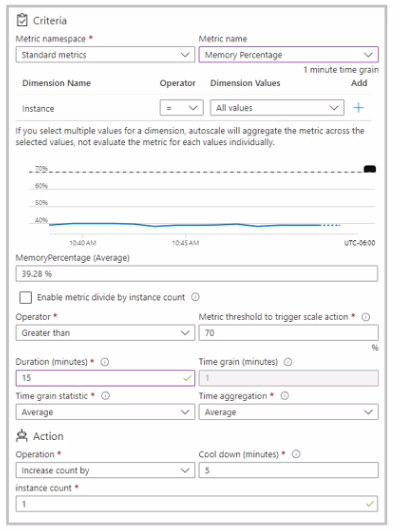
Task: Click the Criteria clipboard icon
Action: tap(22, 20)
